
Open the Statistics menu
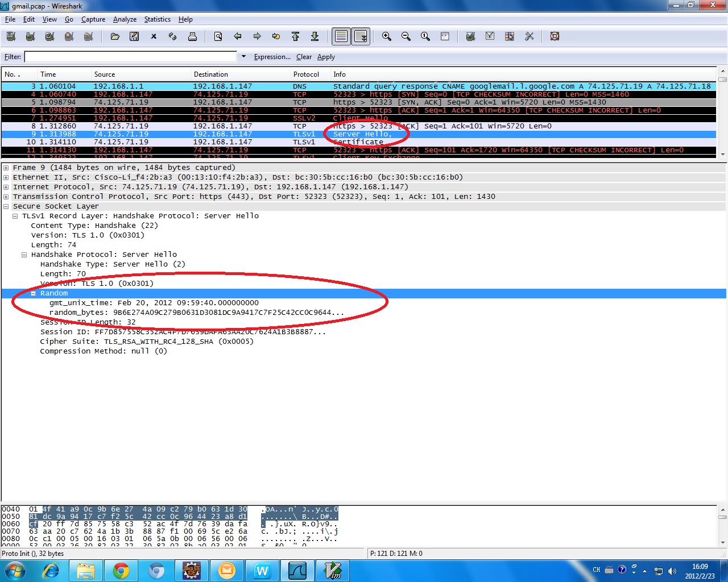pos(157,19)
